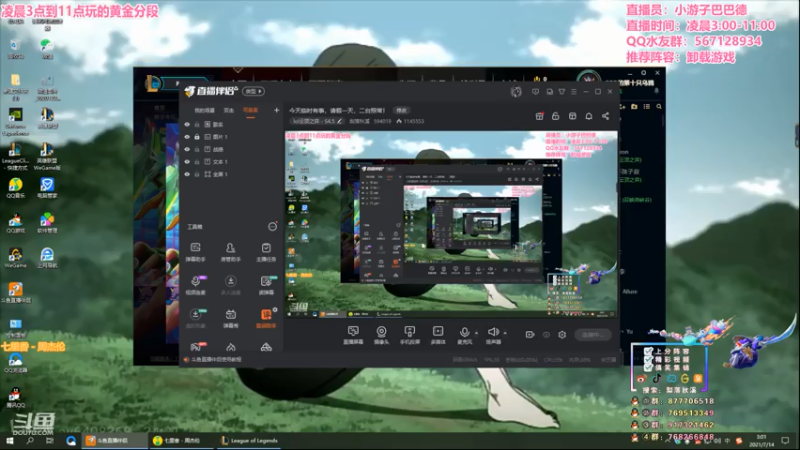Toggle the lock on the 战绩 layer
This screenshot has height=450, width=800.
point(197,149)
